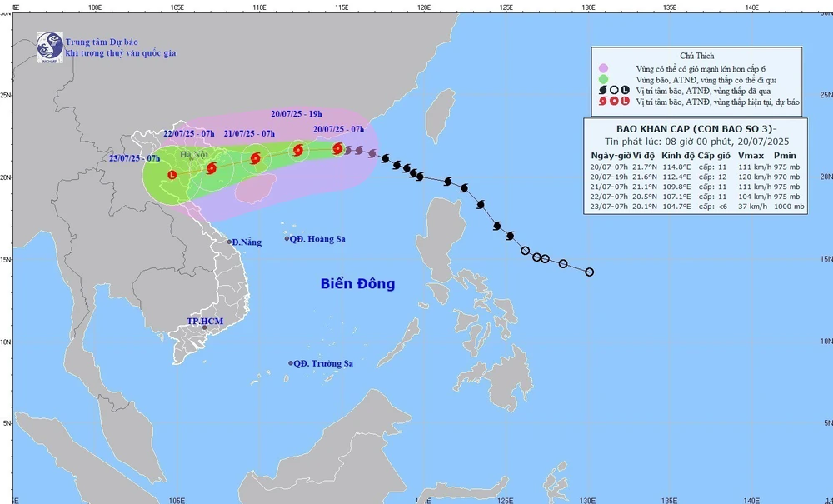Viewport: 833px width, 504px height.
Task: Click the '114.8°E' longitude cell
Action: pyautogui.click(x=676, y=167)
